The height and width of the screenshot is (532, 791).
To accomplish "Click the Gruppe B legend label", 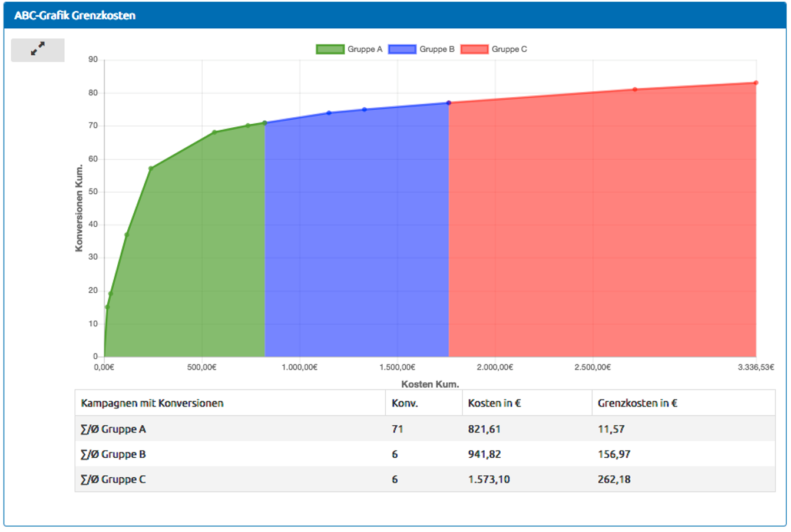I will pos(437,49).
